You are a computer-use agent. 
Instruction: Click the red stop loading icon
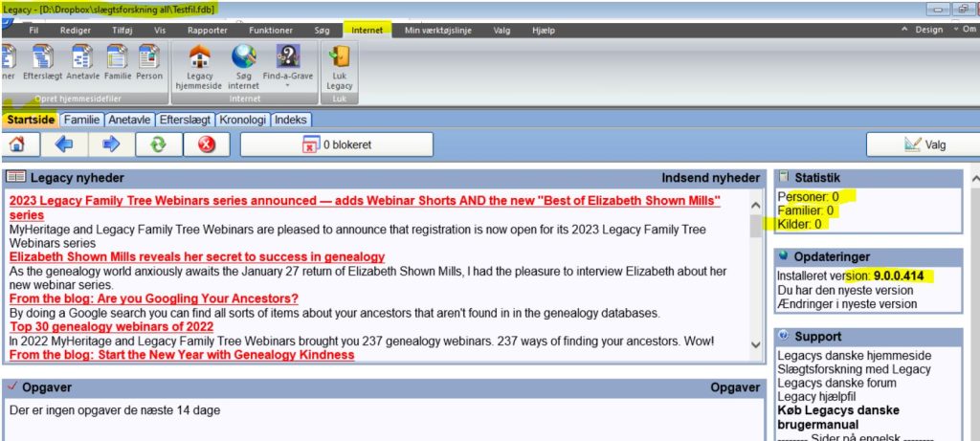(207, 144)
